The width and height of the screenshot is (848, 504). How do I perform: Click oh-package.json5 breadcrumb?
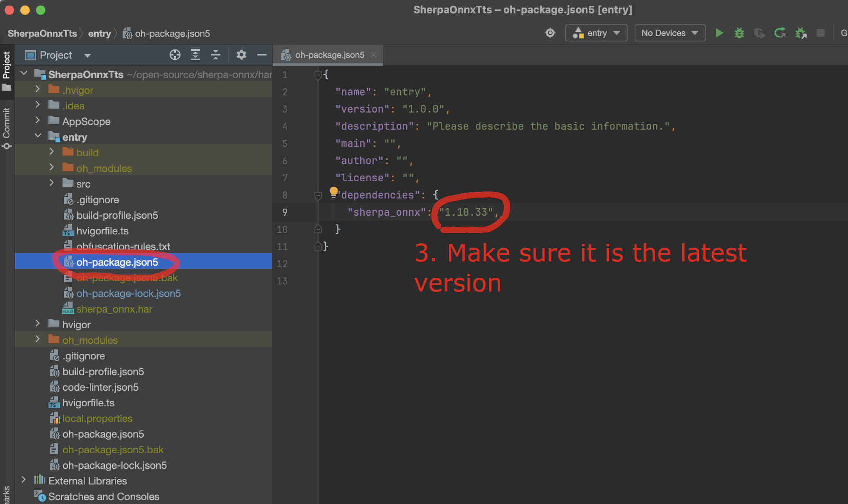[172, 34]
